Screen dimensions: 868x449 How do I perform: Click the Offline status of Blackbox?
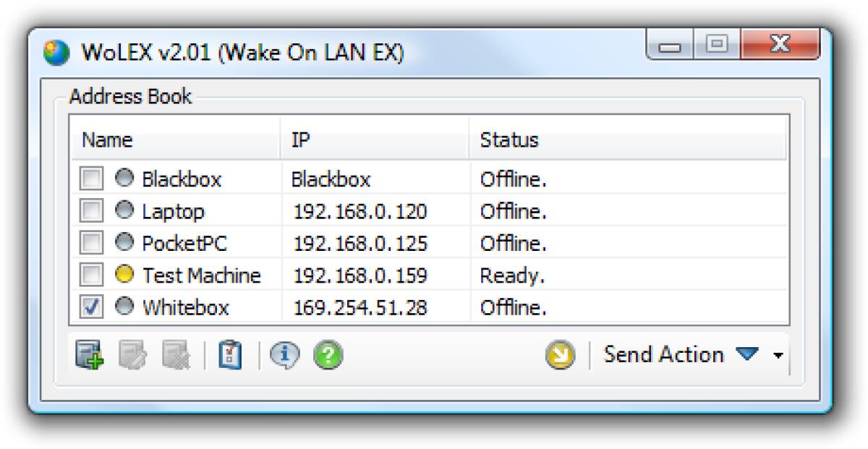pos(514,179)
